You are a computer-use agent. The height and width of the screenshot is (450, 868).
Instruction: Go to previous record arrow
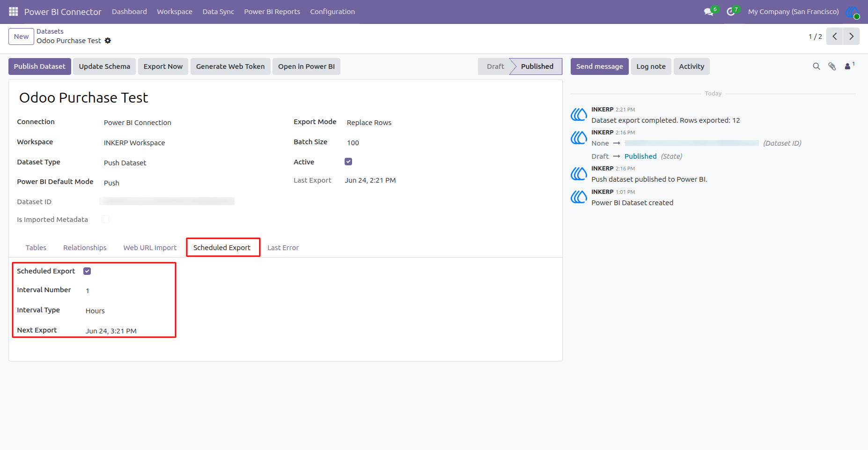point(835,36)
